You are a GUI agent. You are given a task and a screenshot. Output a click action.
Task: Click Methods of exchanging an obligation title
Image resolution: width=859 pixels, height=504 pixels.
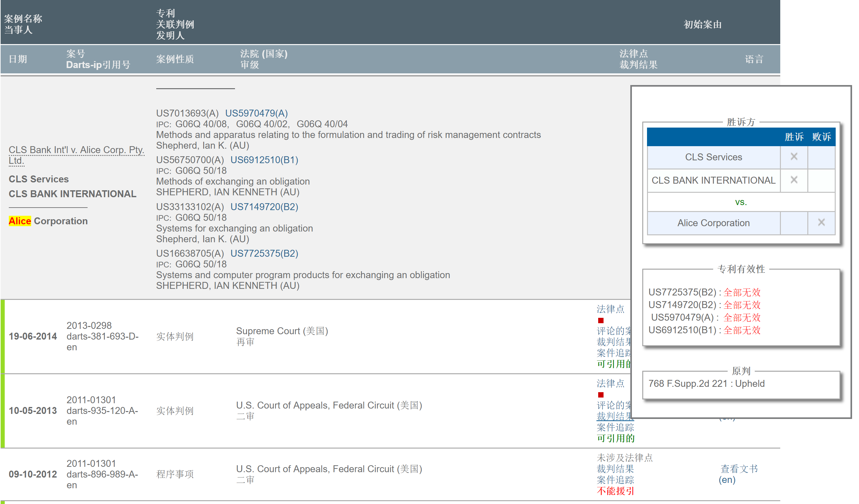(x=233, y=181)
